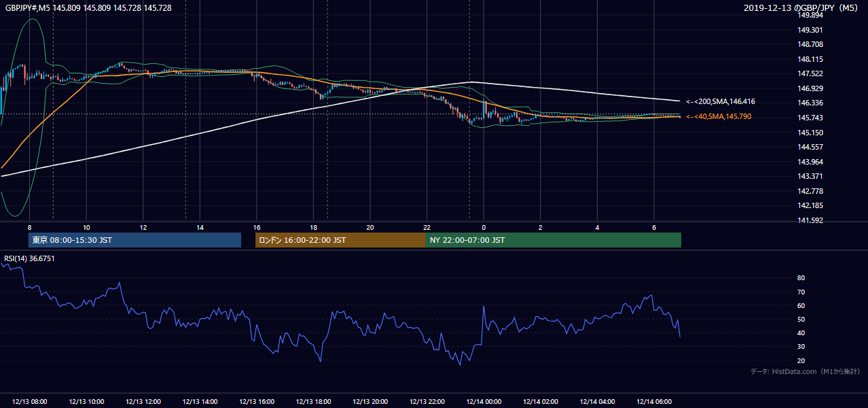Click the 200,SMA,146.416 moving average label
868x408 pixels.
click(x=721, y=102)
